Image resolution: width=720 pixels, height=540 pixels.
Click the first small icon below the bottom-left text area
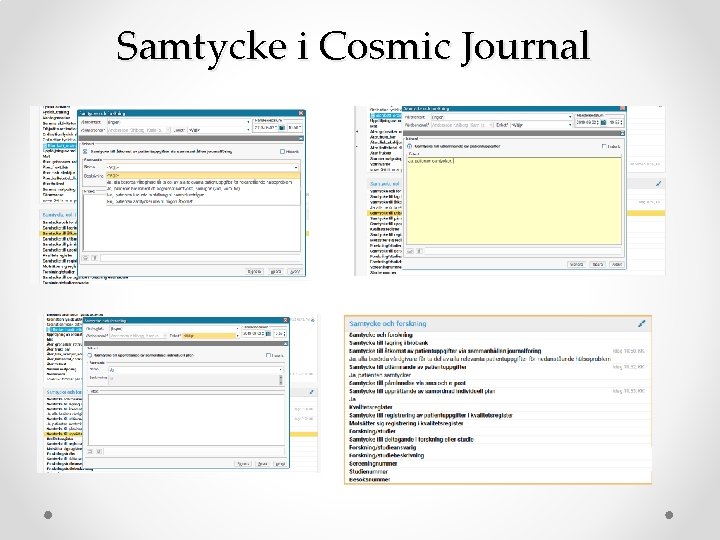pyautogui.click(x=90, y=452)
